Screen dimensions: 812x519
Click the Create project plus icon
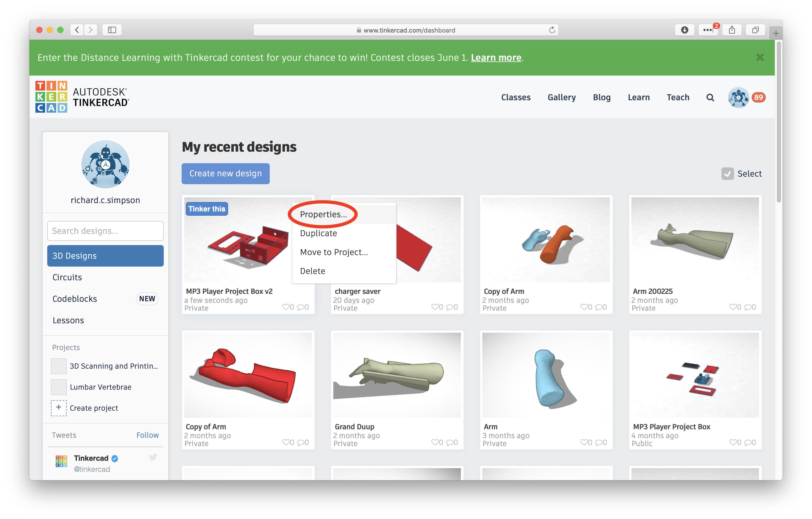[58, 408]
